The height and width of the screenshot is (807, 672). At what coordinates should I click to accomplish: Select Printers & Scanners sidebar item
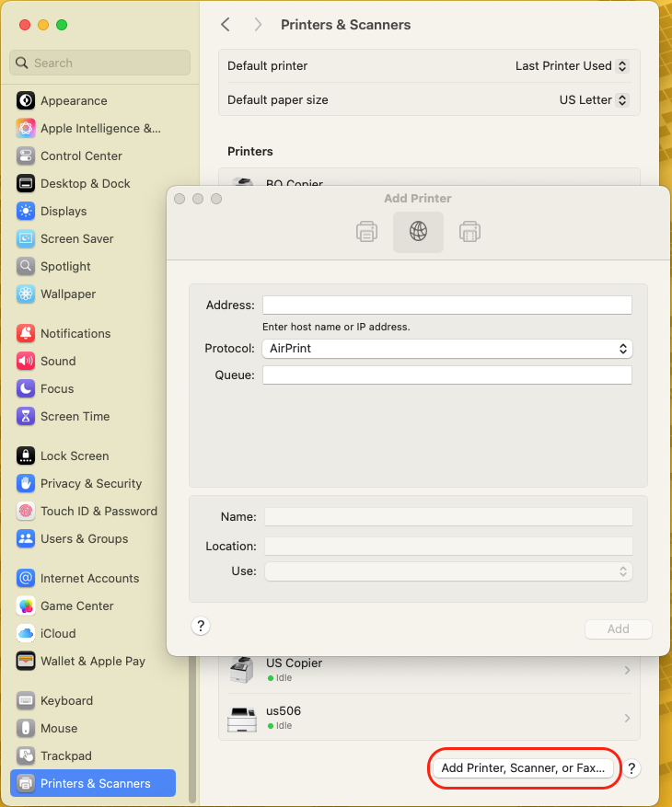[x=93, y=783]
